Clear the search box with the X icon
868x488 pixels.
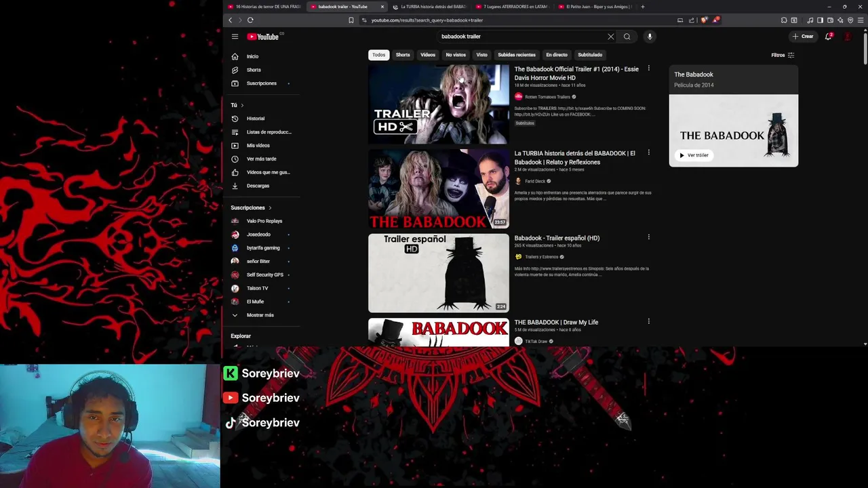click(x=610, y=37)
